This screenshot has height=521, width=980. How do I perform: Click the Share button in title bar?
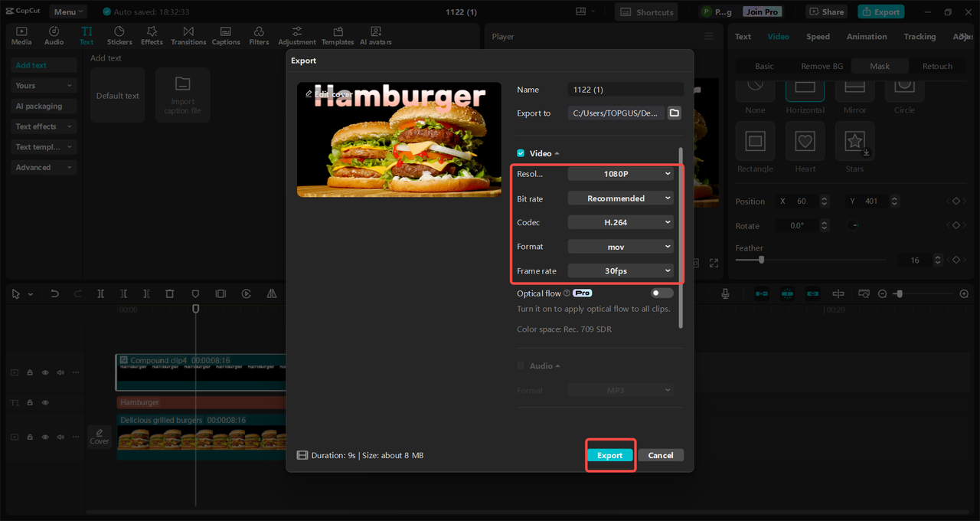825,11
